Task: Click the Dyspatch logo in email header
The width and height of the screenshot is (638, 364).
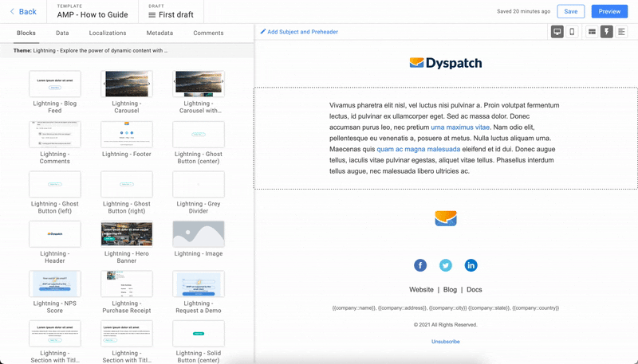Action: pyautogui.click(x=446, y=63)
